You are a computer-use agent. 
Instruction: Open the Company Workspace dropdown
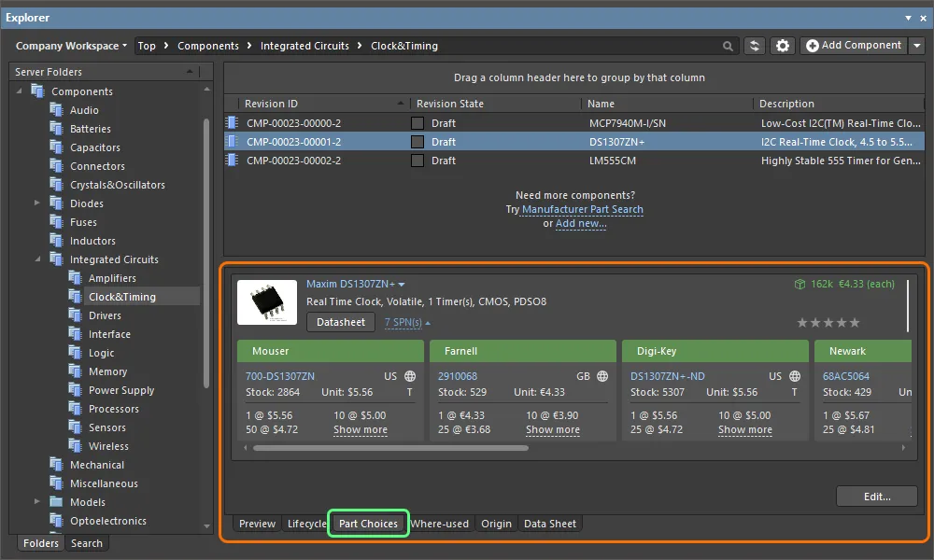(x=72, y=46)
